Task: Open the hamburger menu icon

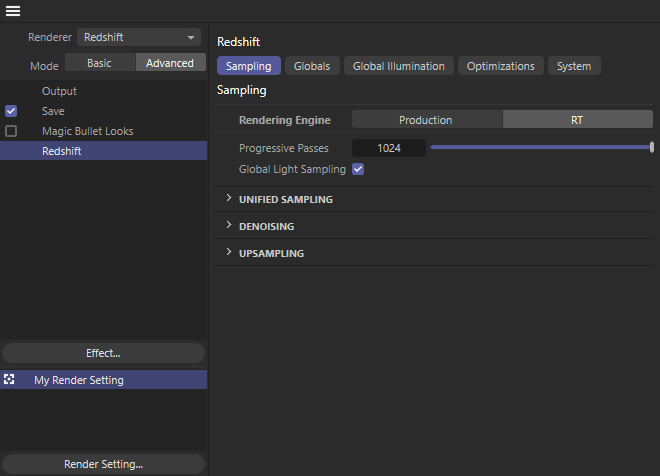Action: point(13,11)
